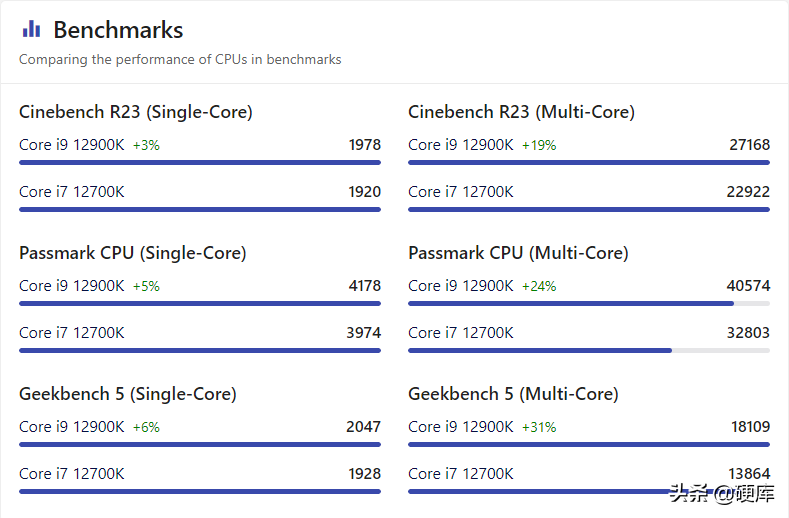Click Core i9 12900K under Geekbench 5 Single-Core
This screenshot has height=518, width=789.
pos(71,427)
